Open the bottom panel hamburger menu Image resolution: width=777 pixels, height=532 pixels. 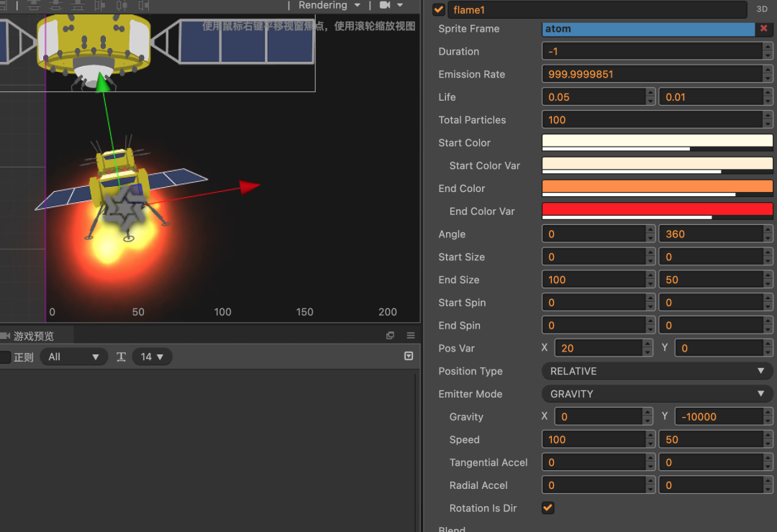411,335
